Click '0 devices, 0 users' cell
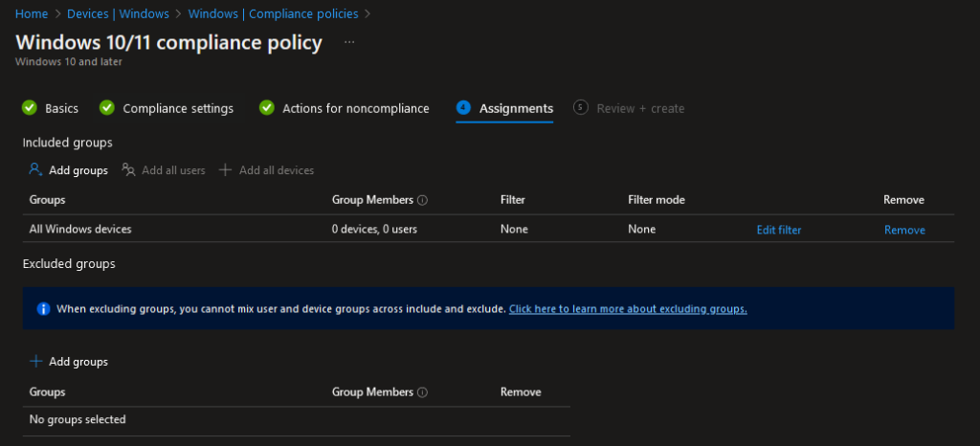 [374, 230]
